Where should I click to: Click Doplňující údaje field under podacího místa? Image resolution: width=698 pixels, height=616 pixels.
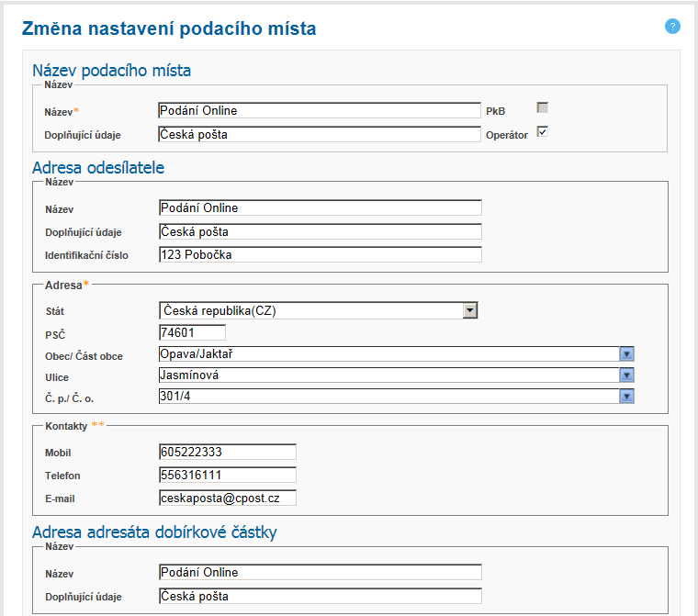[x=319, y=135]
